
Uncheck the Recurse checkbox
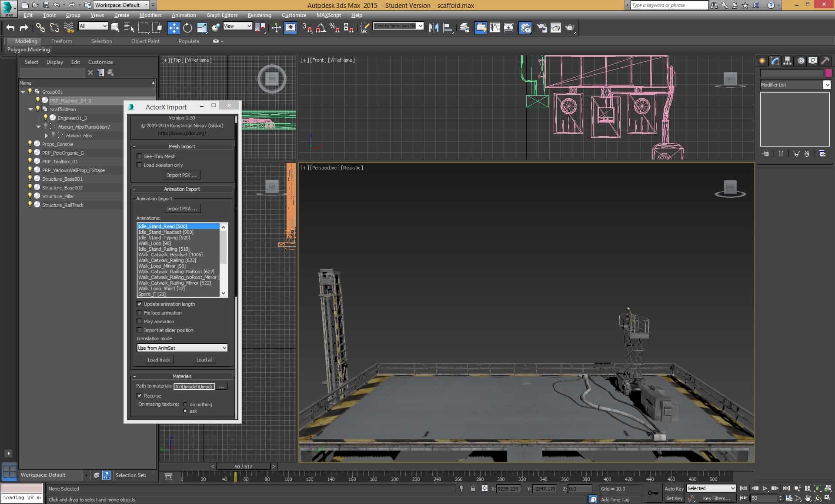[x=139, y=396]
